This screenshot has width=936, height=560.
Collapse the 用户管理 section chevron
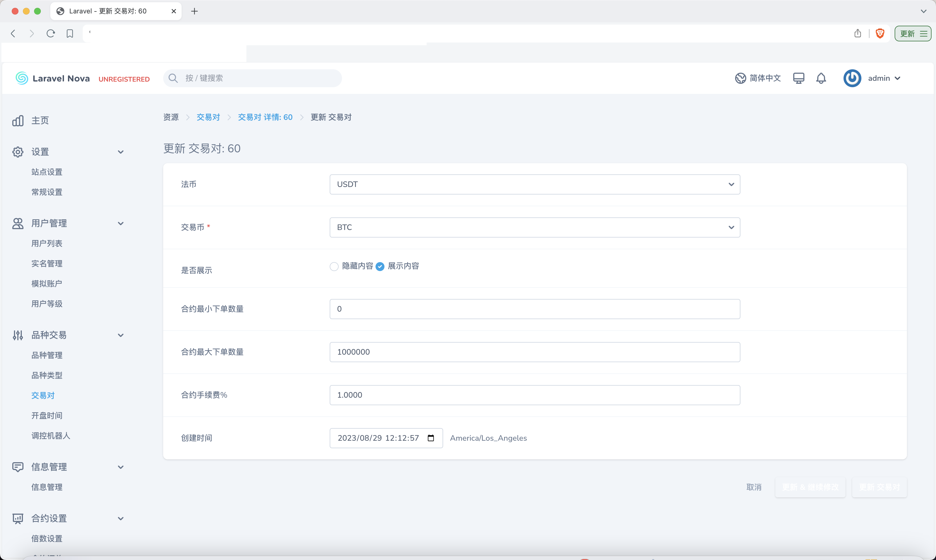pos(121,223)
